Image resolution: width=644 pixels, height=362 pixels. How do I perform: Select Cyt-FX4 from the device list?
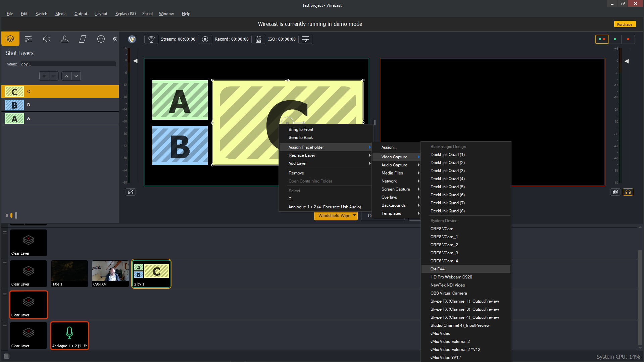(466, 269)
